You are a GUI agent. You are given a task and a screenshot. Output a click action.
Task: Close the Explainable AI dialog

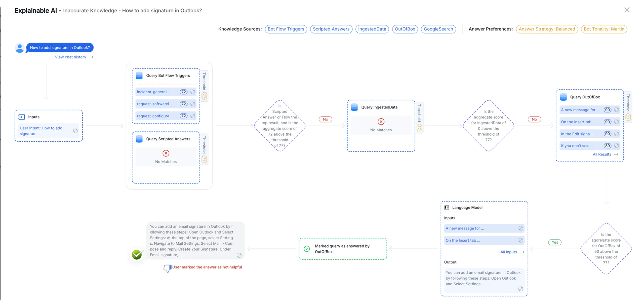(x=627, y=10)
